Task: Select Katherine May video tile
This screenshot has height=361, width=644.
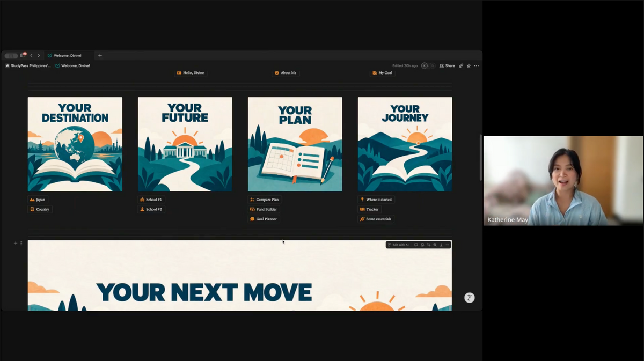Action: coord(563,181)
